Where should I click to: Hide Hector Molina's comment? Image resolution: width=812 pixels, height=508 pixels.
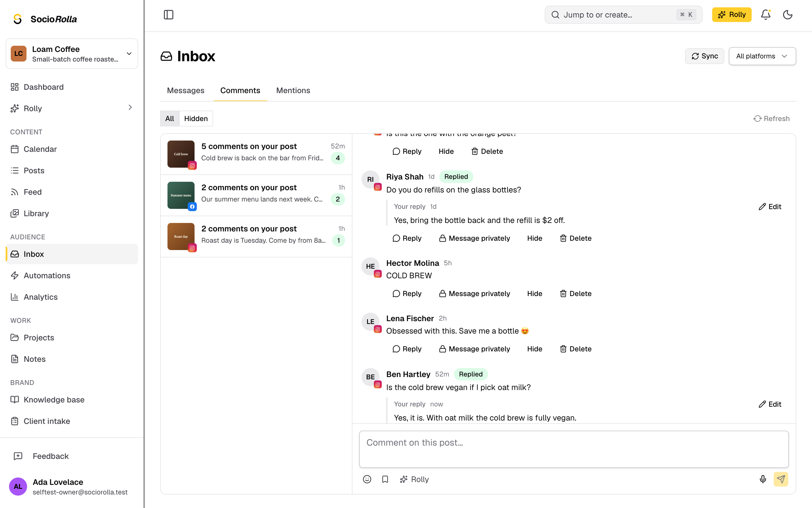[535, 294]
